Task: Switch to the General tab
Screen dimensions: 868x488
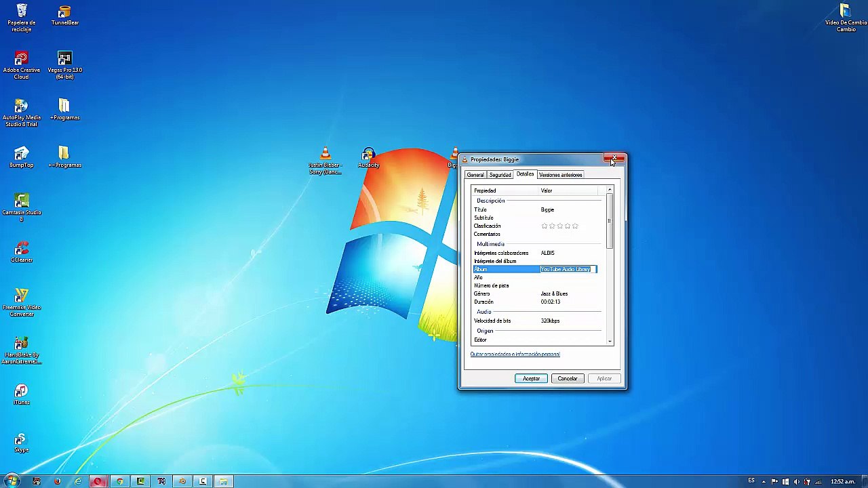Action: coord(475,175)
